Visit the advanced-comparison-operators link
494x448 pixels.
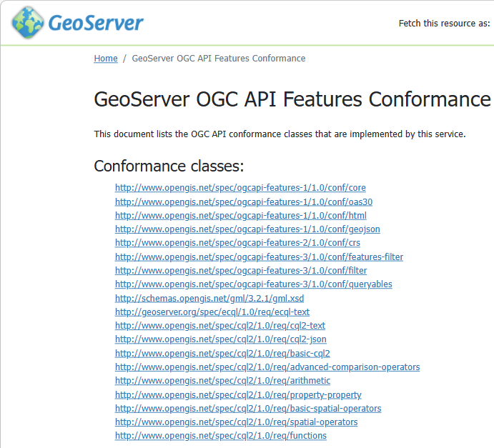tap(267, 367)
